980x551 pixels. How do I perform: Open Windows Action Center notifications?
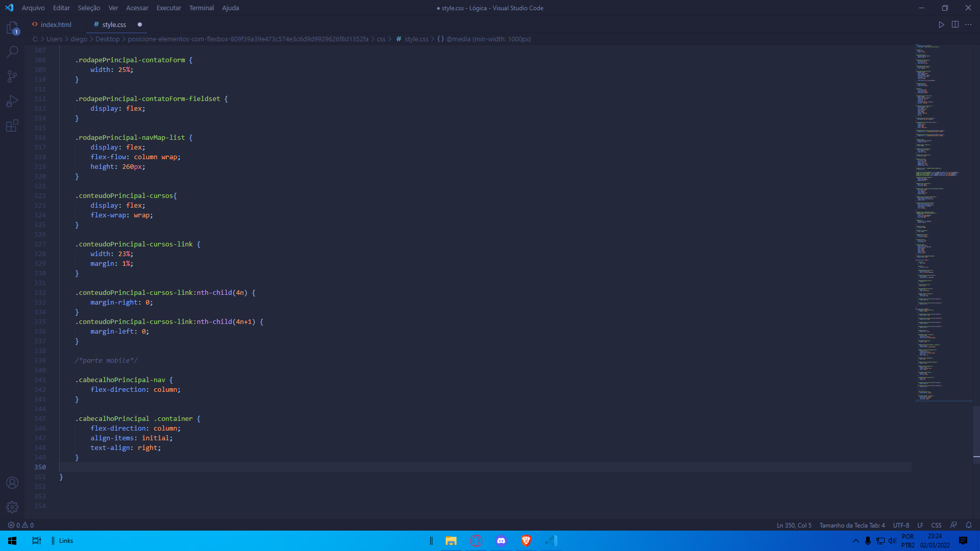(x=963, y=541)
